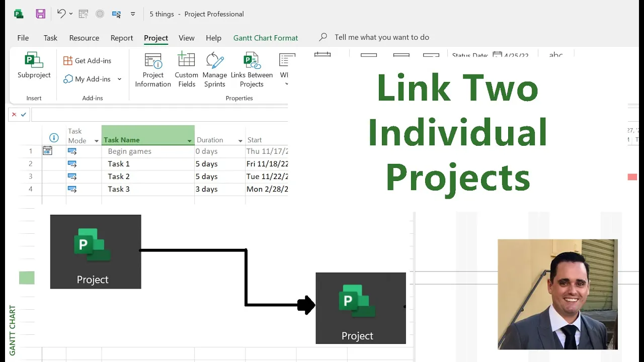Click the Mon 2/28 start date cell

coord(267,189)
